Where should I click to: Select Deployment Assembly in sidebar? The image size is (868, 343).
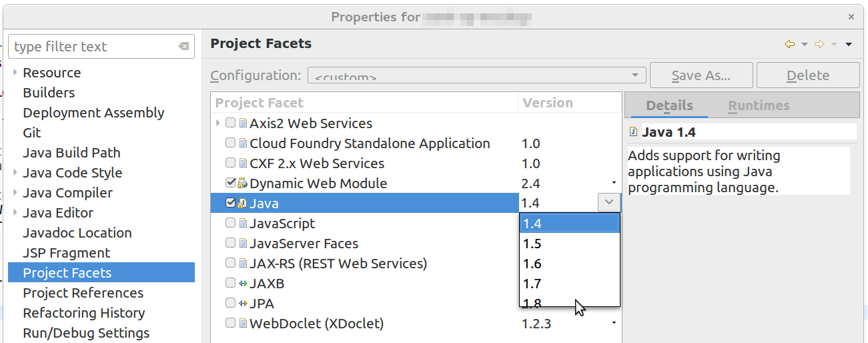[x=93, y=113]
